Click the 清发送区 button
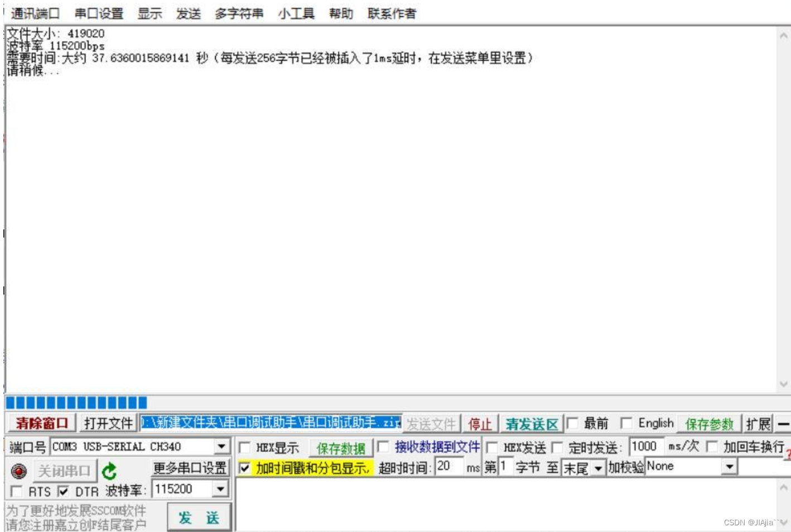791x532 pixels. 532,424
